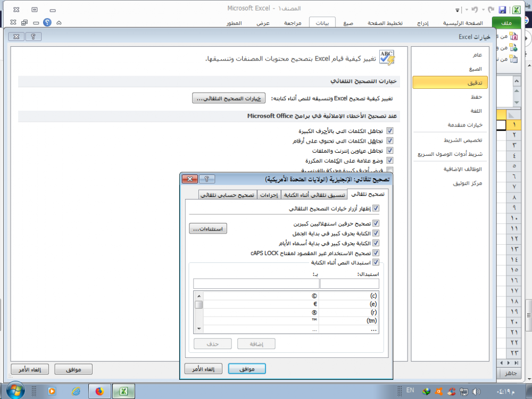Click 'موافق' at the bottom of Excel Options

pyautogui.click(x=73, y=369)
